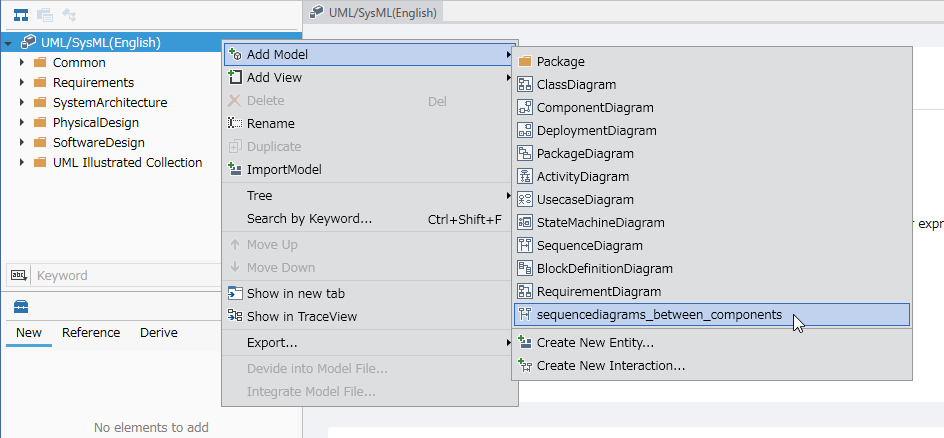Expand the PhysicalDesign package

click(22, 122)
